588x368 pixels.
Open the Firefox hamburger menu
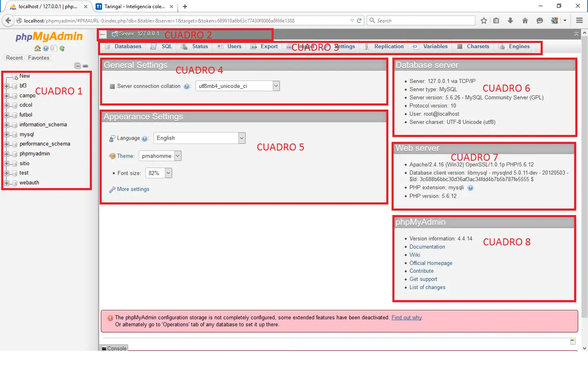(579, 20)
